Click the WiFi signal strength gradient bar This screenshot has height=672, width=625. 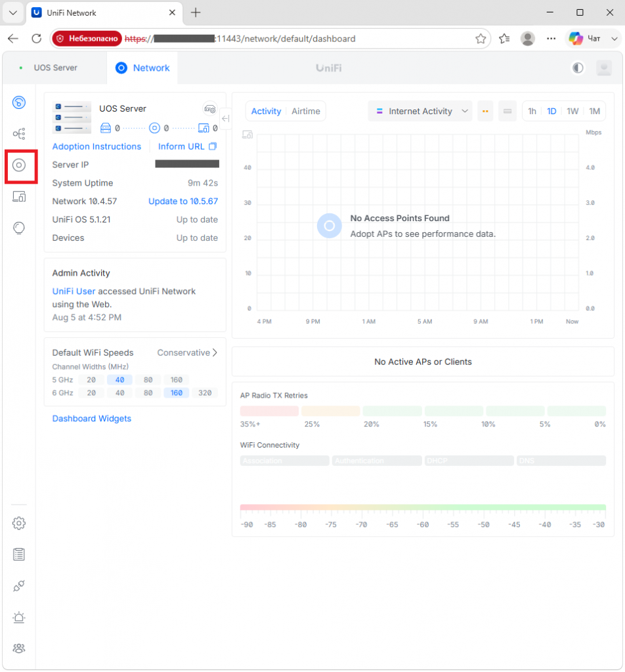tap(423, 507)
